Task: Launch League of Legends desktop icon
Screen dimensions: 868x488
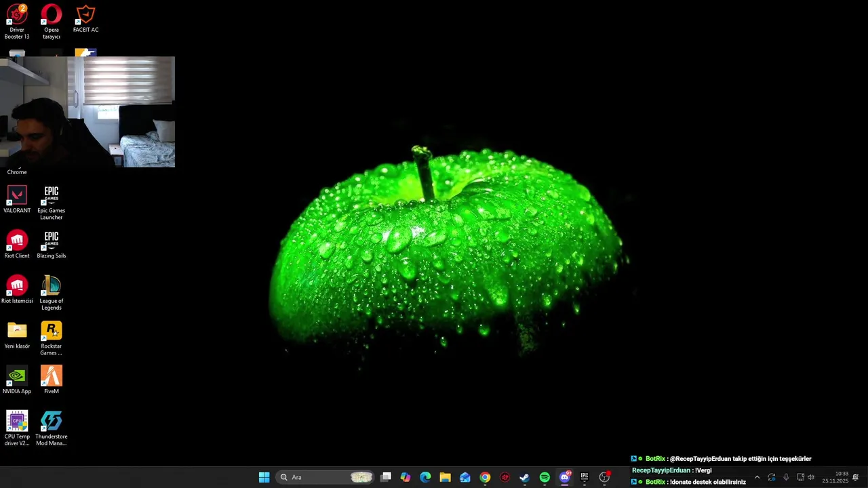Action: tap(52, 293)
